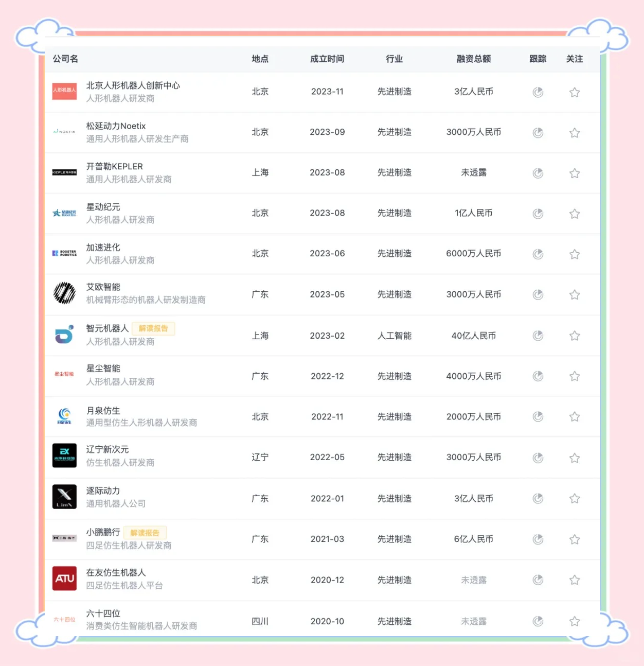
Task: Click the follow star for 逐际动力
Action: click(575, 498)
